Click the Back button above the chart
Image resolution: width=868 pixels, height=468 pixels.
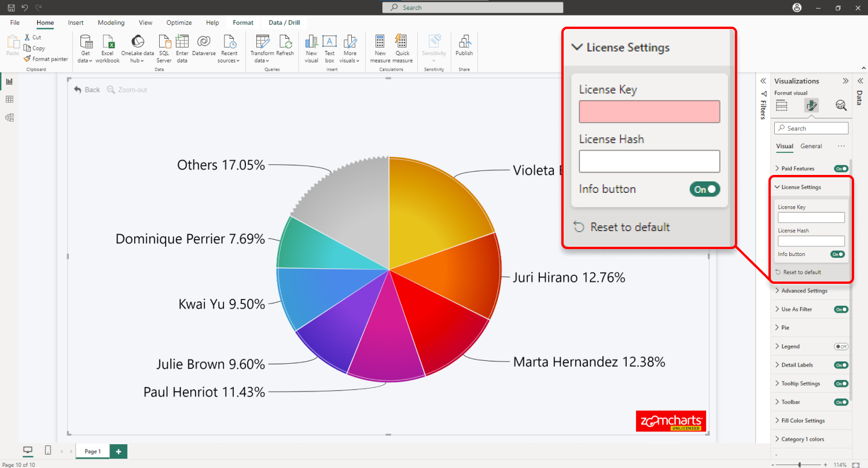tap(86, 90)
